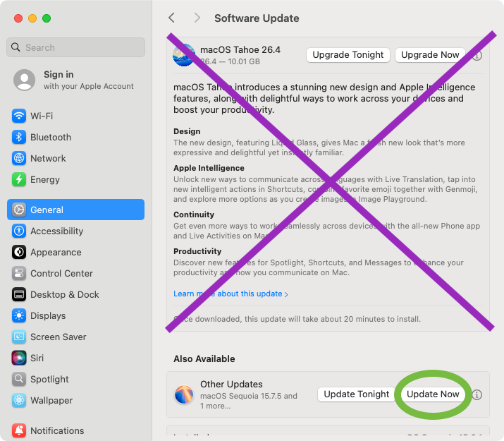
Task: Click info icon beside Upgrade Now
Action: pos(477,56)
